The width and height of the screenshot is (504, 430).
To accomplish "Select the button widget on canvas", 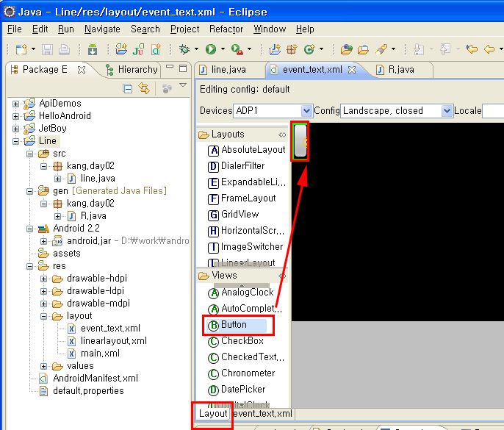I will 300,141.
